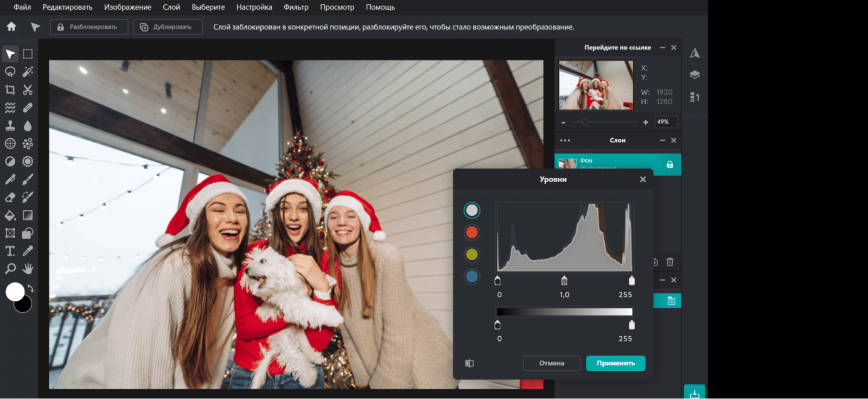Image resolution: width=868 pixels, height=399 pixels.
Task: Pick the Magic Wand tool
Action: coord(28,72)
